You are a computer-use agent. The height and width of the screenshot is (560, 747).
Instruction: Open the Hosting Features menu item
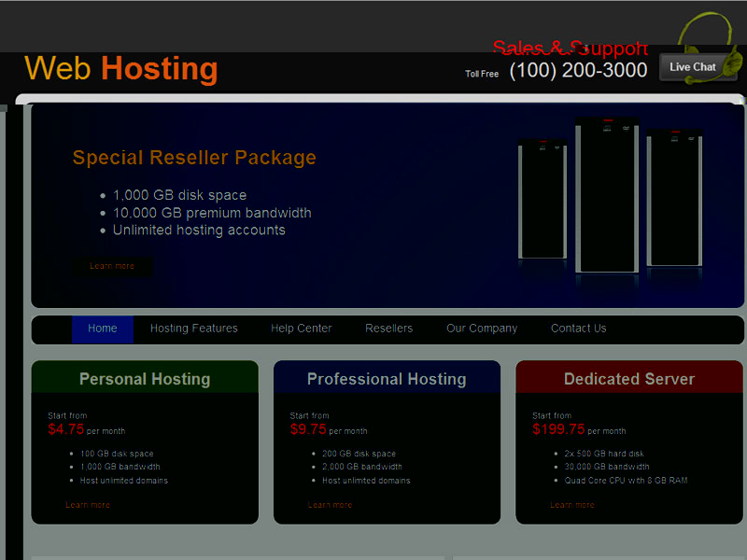click(194, 329)
